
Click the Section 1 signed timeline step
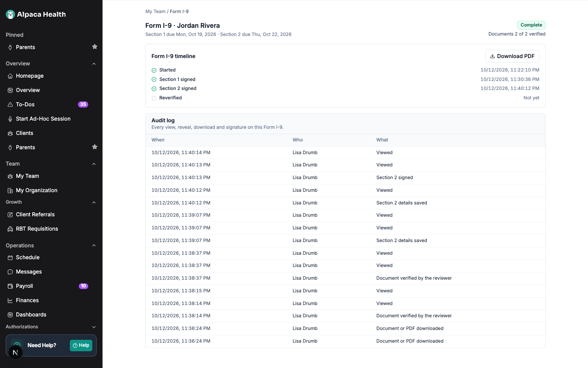pyautogui.click(x=177, y=79)
